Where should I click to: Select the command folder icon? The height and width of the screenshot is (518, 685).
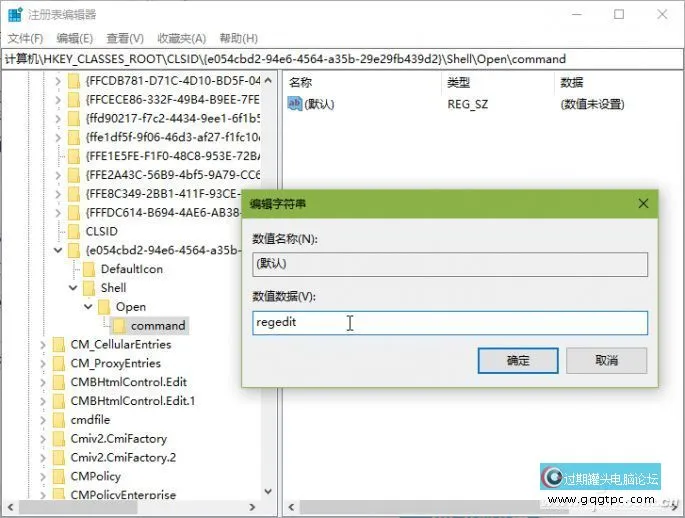pos(119,326)
